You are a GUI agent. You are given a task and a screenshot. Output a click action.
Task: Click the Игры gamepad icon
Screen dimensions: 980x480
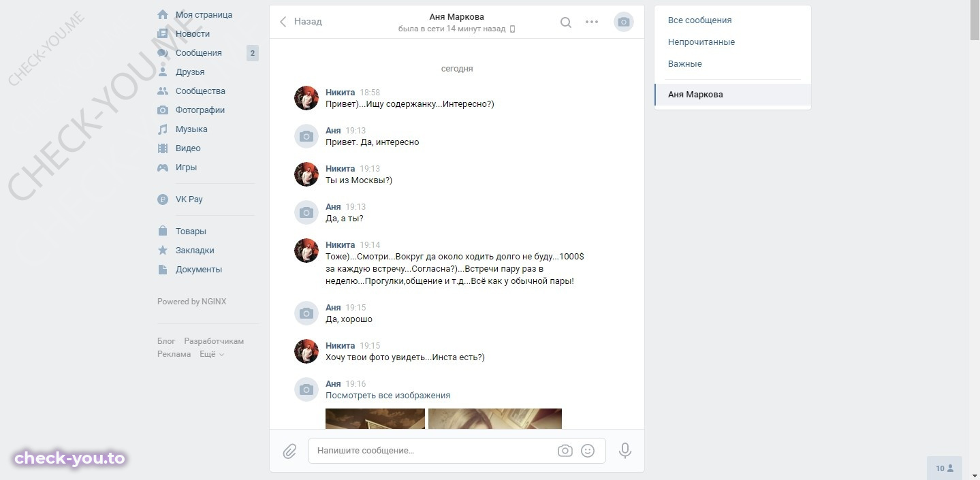coord(163,167)
